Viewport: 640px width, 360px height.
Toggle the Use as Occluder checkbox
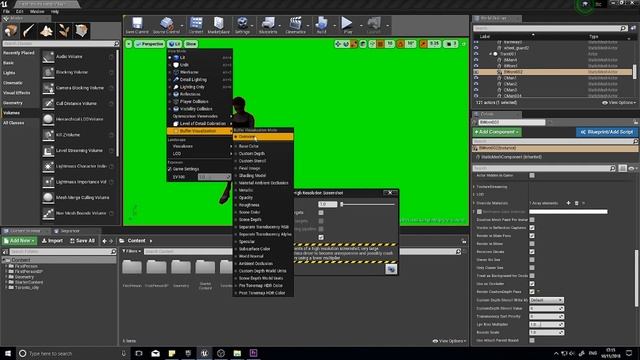point(532,284)
